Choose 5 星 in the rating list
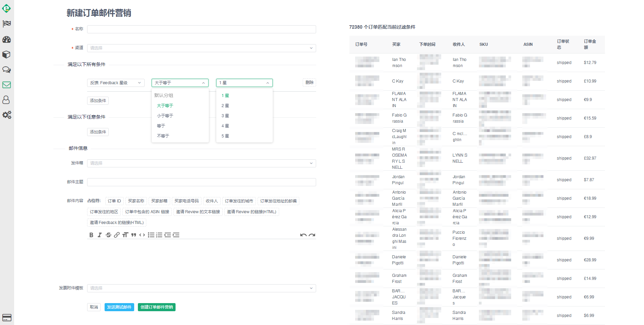 click(244, 136)
